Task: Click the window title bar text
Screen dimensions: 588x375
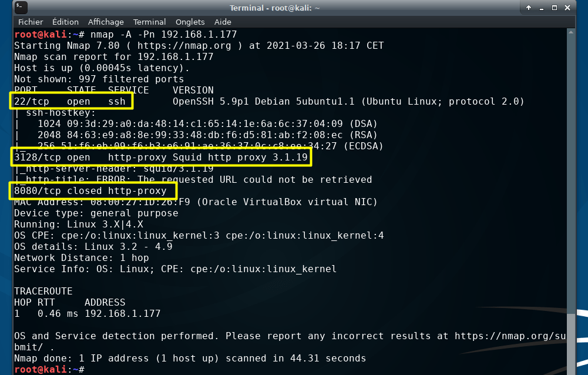Action: point(274,8)
